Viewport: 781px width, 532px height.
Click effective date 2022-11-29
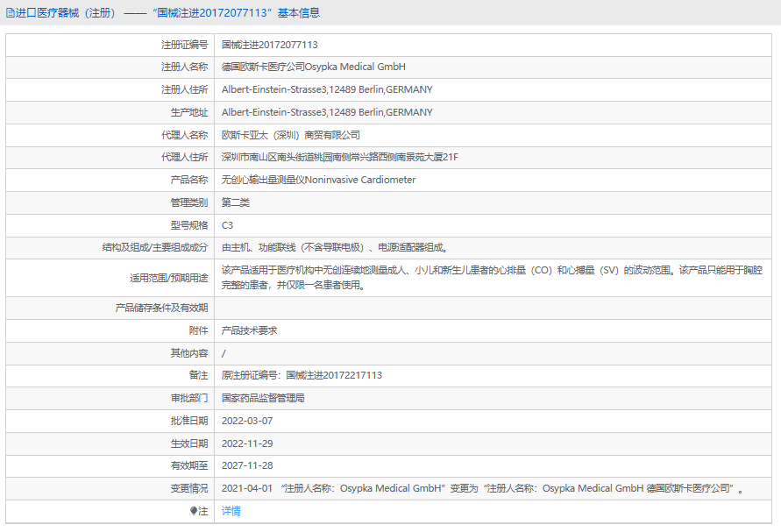(247, 443)
